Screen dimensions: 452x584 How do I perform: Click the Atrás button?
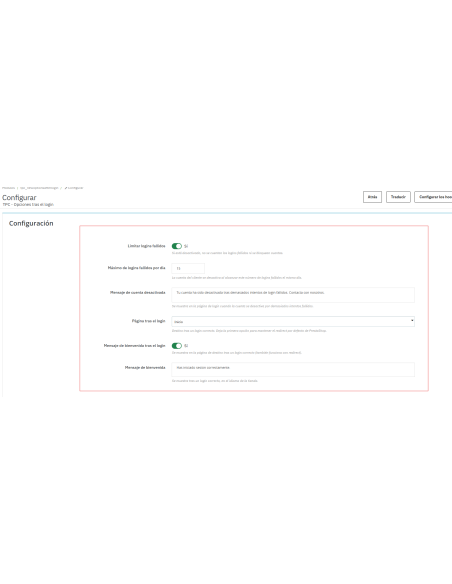tap(372, 197)
